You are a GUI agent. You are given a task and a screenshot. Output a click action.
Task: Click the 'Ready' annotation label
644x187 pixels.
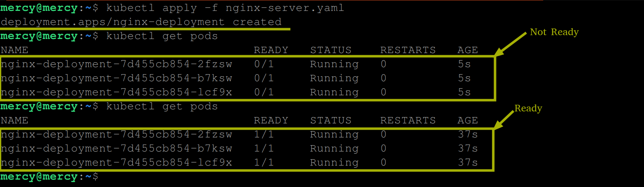[x=528, y=108]
